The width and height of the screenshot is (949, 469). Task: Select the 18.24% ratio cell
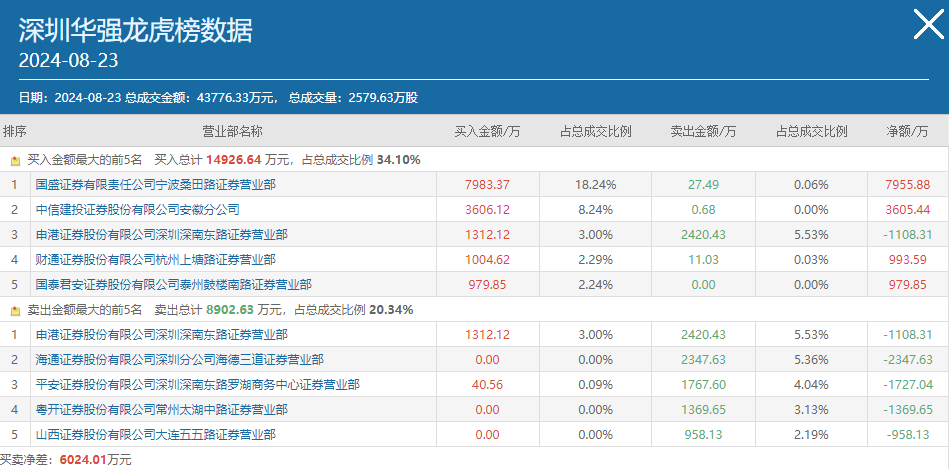[x=596, y=185]
